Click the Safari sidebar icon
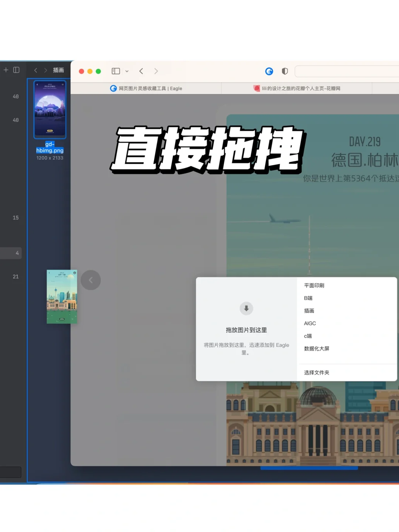Viewport: 399px width, 532px height. (116, 71)
